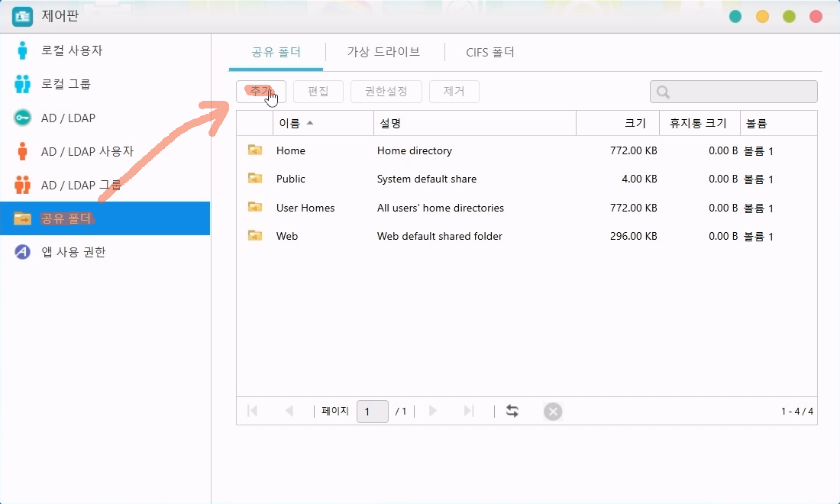Switch to the CIFS 폴더 tab
The image size is (840, 504).
click(490, 53)
